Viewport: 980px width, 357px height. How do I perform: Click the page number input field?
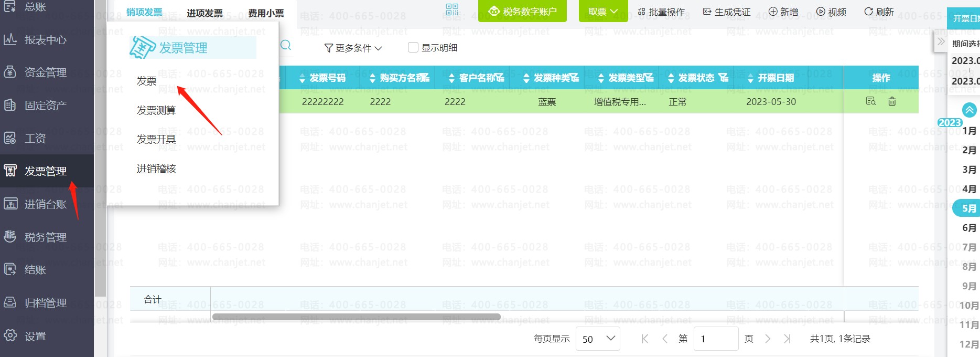click(716, 339)
